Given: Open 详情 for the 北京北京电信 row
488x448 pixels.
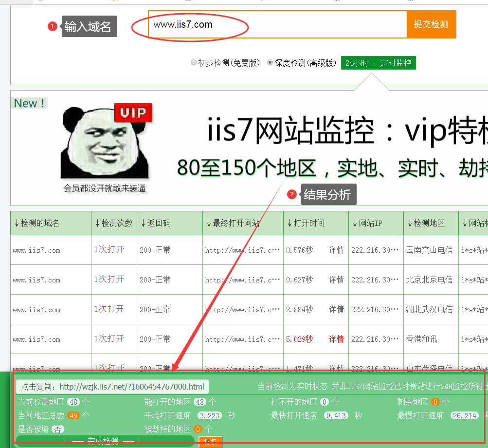Looking at the screenshot, I should [x=336, y=280].
